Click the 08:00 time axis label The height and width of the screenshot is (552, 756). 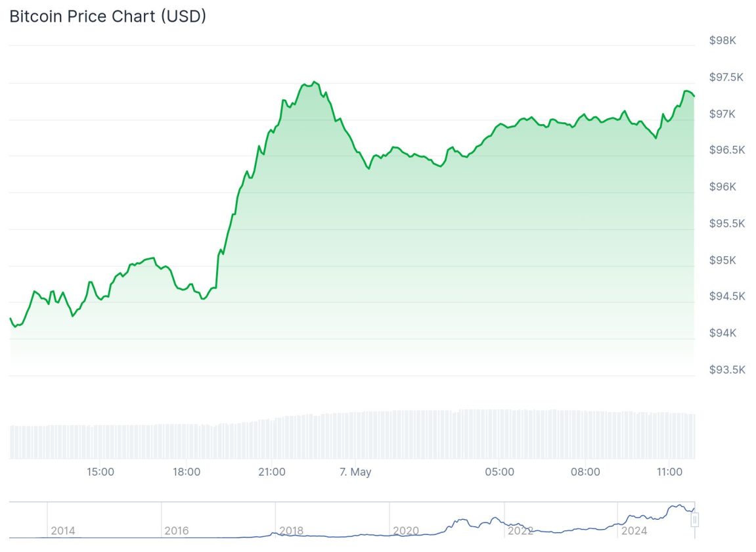585,472
